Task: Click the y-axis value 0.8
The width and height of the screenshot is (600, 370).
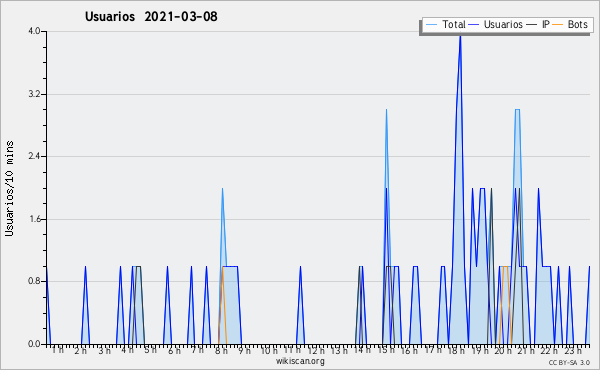Action: pos(34,282)
